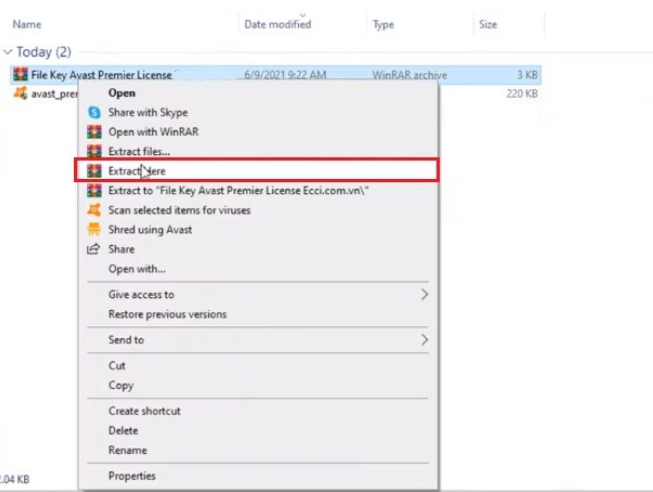653x492 pixels.
Task: Click Avast scan icon beside Scan selected items
Action: pyautogui.click(x=94, y=210)
